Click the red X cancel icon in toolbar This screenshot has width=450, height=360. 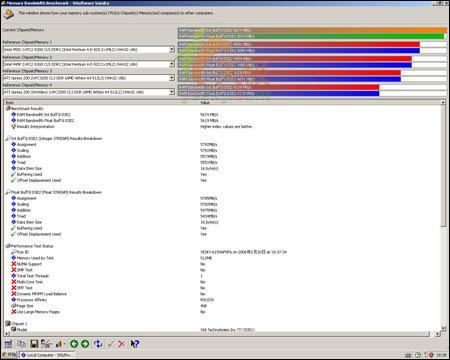pos(122,344)
